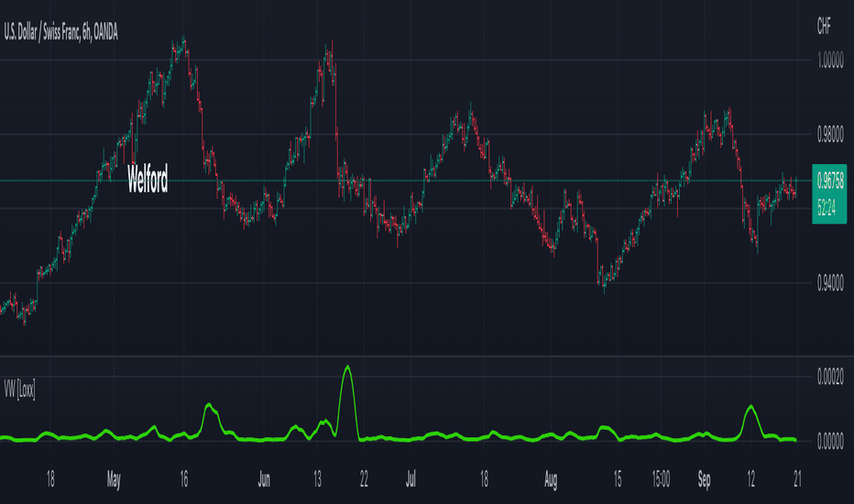Click the Sep date on time axis
Viewport: 854px width, 504px height.
pyautogui.click(x=705, y=479)
